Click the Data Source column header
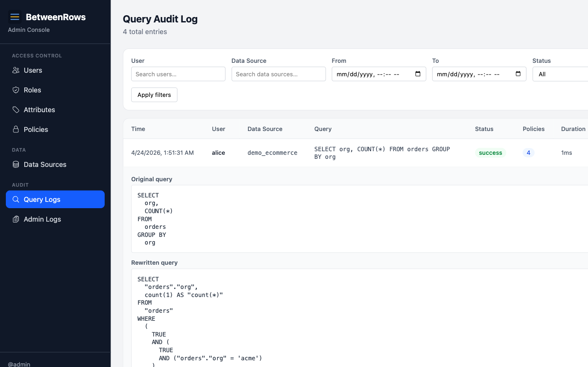Image resolution: width=588 pixels, height=367 pixels. (x=265, y=129)
